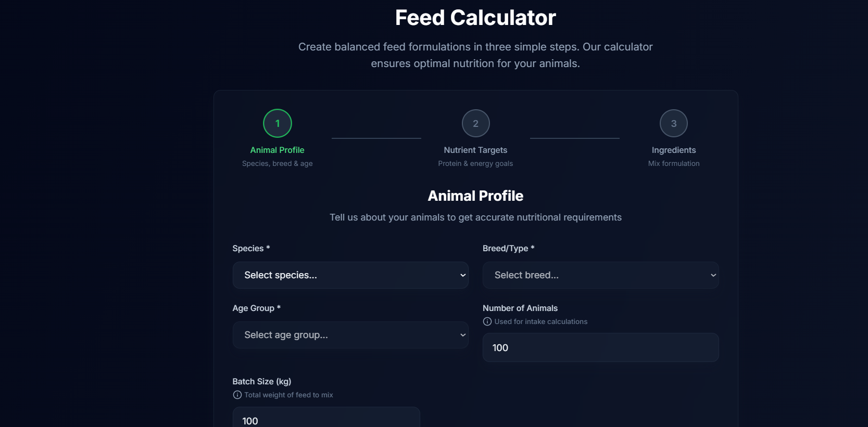Open the Select species dropdown

coord(350,275)
